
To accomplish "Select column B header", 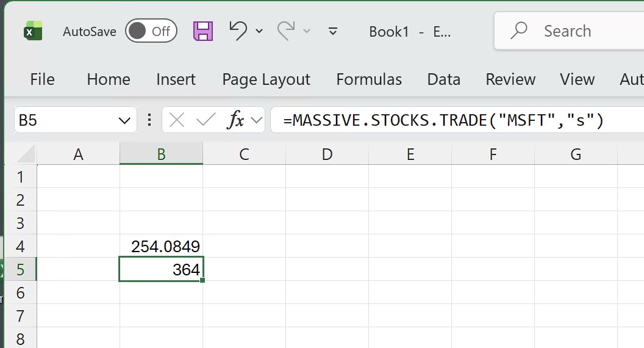I will pyautogui.click(x=161, y=154).
